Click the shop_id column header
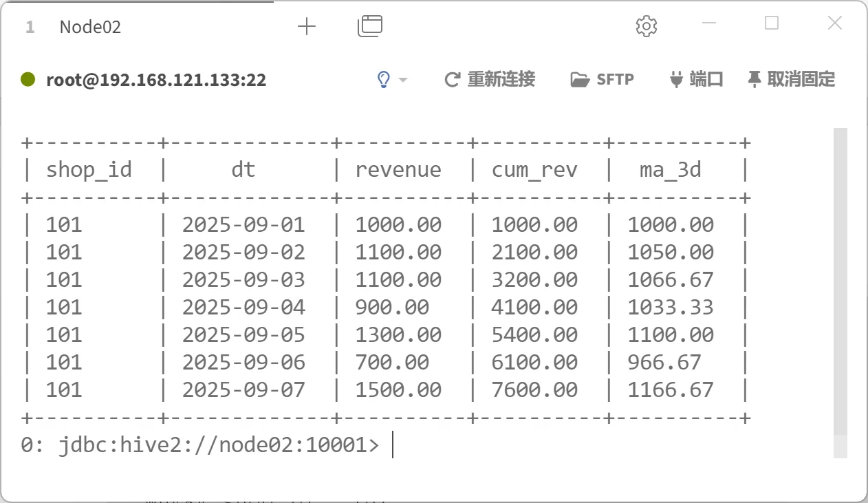This screenshot has width=868, height=503. point(89,170)
